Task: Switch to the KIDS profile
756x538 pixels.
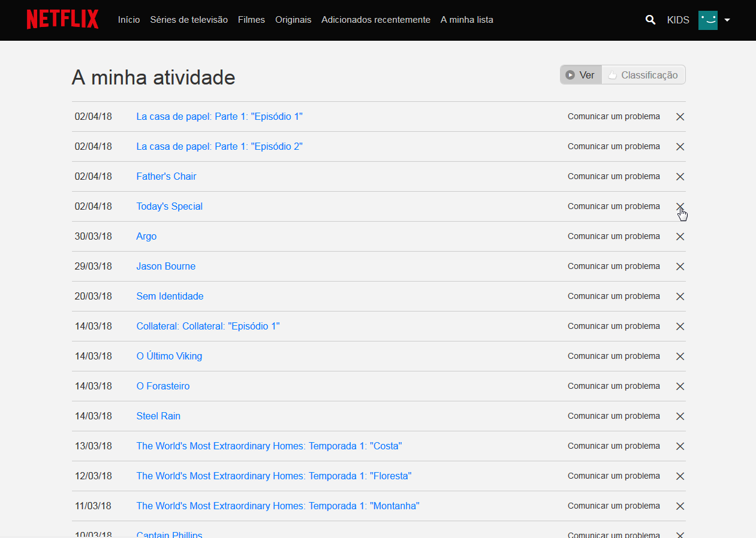Action: click(x=678, y=20)
